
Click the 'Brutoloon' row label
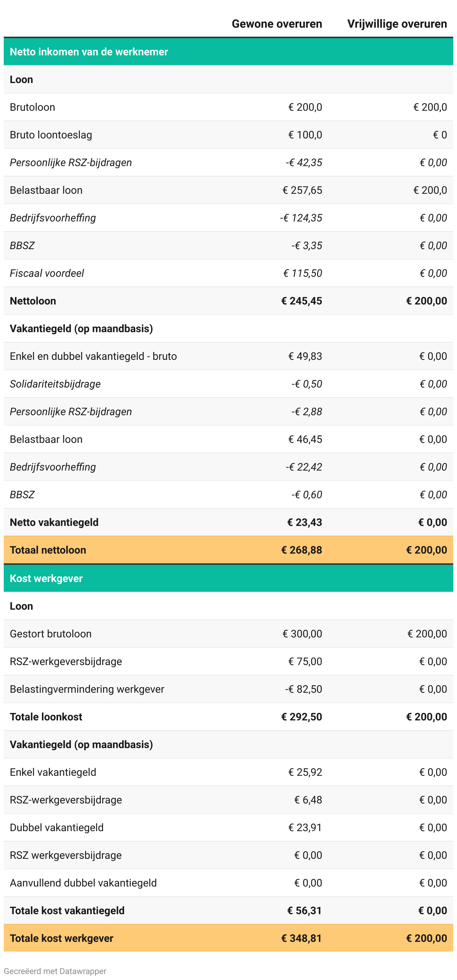[32, 107]
